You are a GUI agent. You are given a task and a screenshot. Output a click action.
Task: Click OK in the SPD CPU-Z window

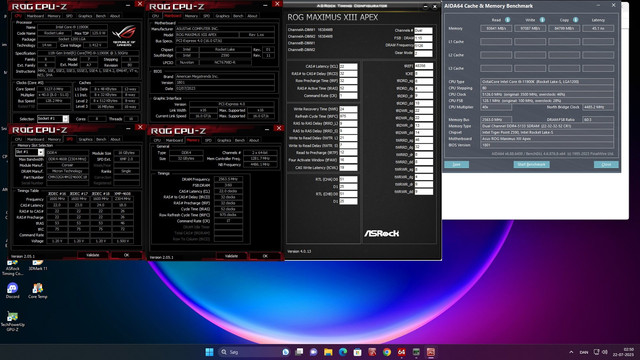(126, 255)
